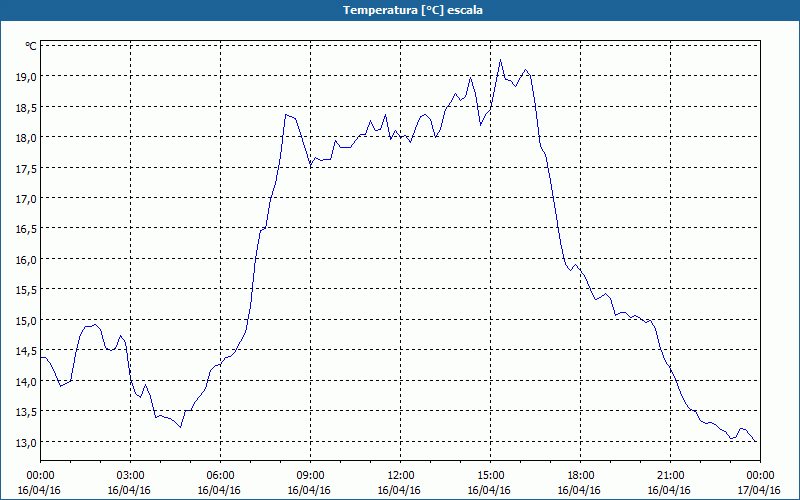
Task: Click the 13,0 y-axis label
Action: pyautogui.click(x=27, y=442)
